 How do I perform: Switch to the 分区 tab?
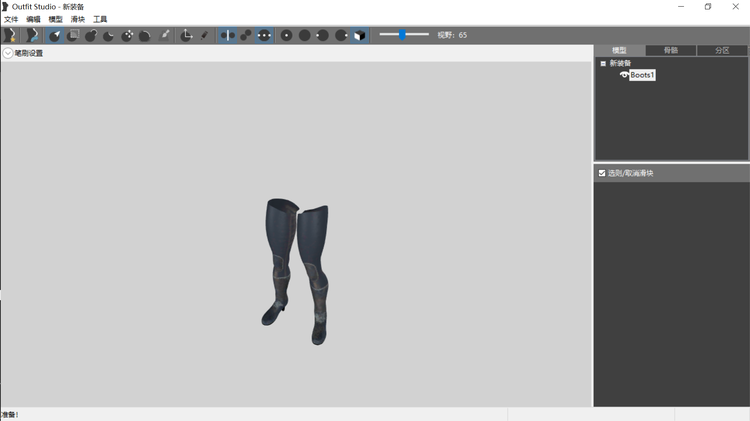(x=722, y=50)
